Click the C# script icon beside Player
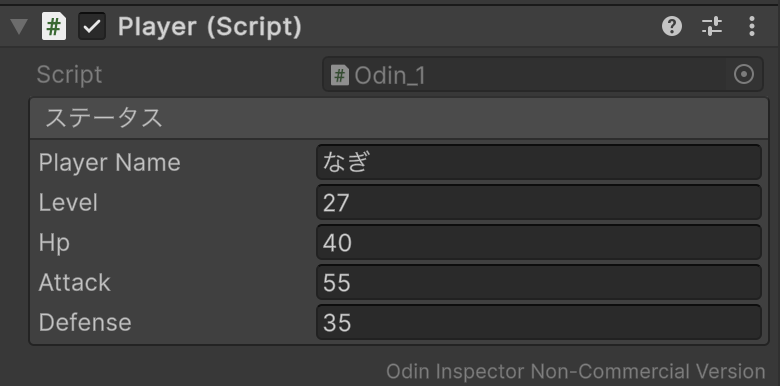 54,26
